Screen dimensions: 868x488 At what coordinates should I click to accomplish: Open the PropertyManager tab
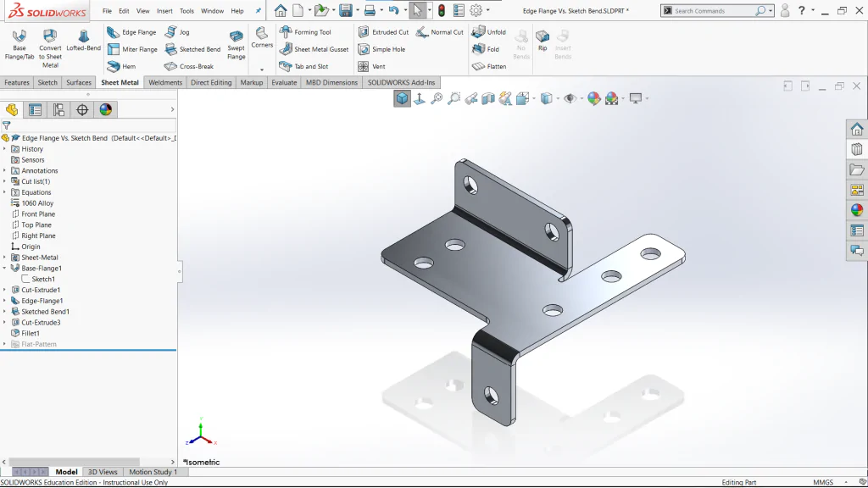pyautogui.click(x=36, y=110)
